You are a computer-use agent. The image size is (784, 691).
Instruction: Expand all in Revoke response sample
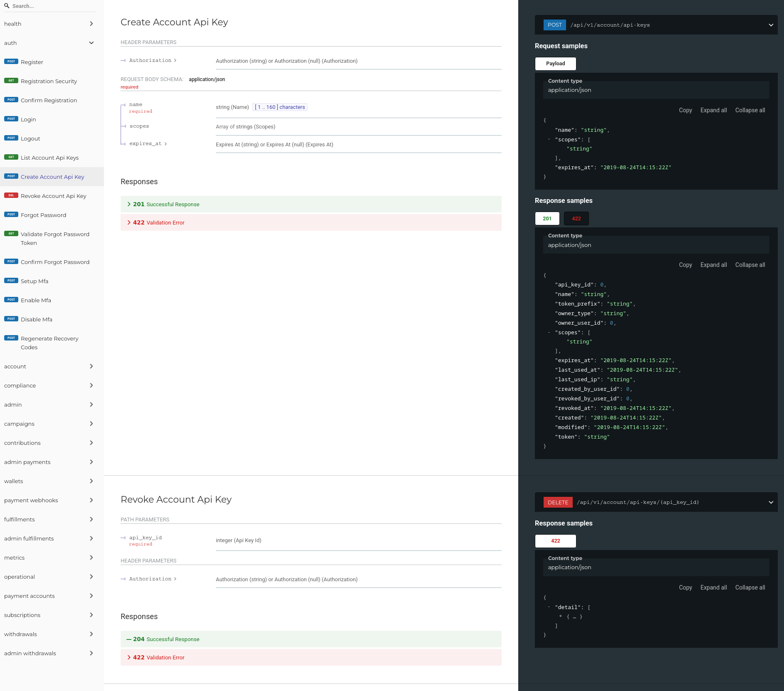(714, 587)
